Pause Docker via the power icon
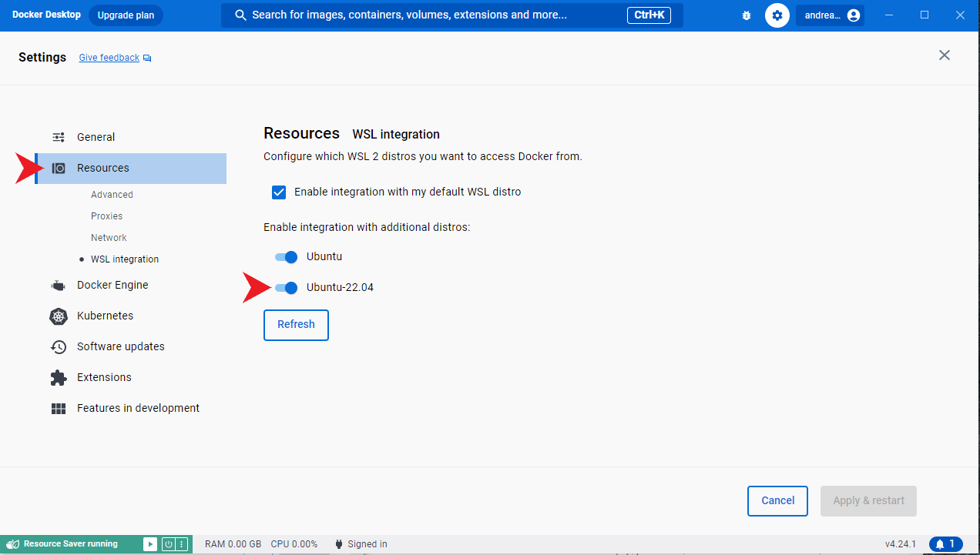 pos(169,543)
